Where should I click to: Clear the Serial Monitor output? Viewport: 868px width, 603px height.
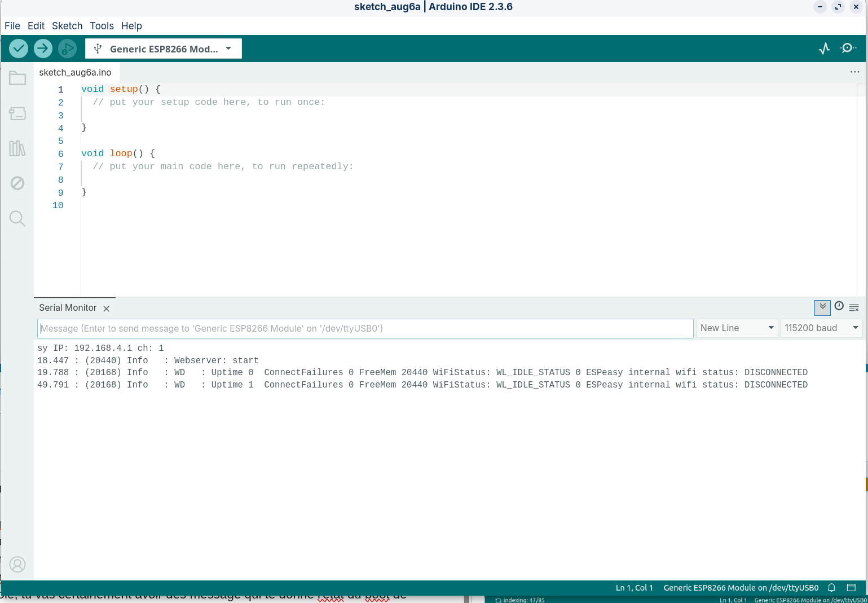(x=854, y=307)
